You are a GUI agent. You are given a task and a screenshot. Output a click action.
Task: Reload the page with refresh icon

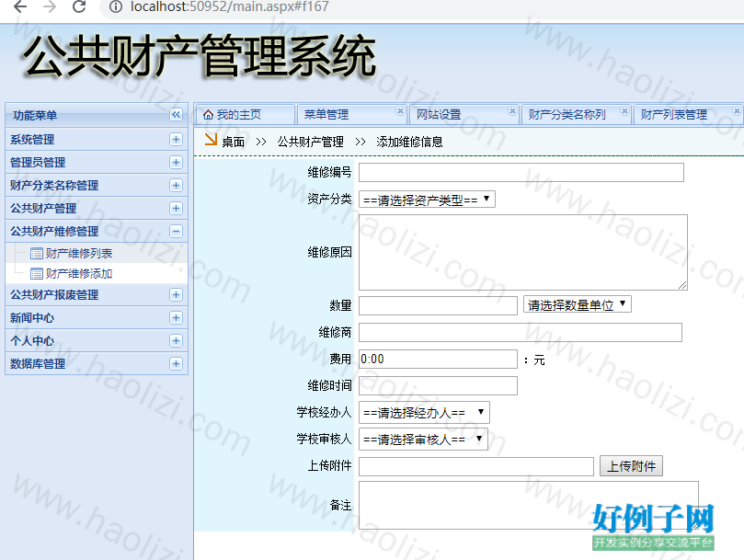79,6
